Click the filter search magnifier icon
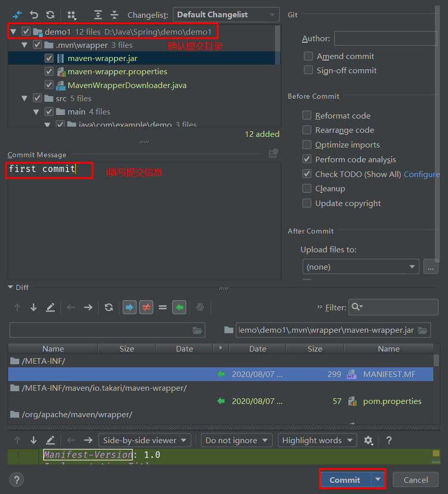The image size is (448, 494). [357, 307]
